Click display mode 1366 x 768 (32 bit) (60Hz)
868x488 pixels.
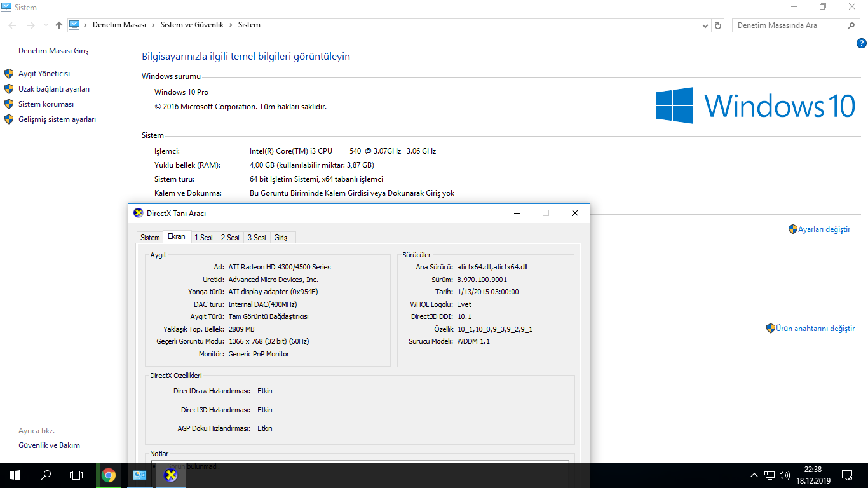[268, 341]
